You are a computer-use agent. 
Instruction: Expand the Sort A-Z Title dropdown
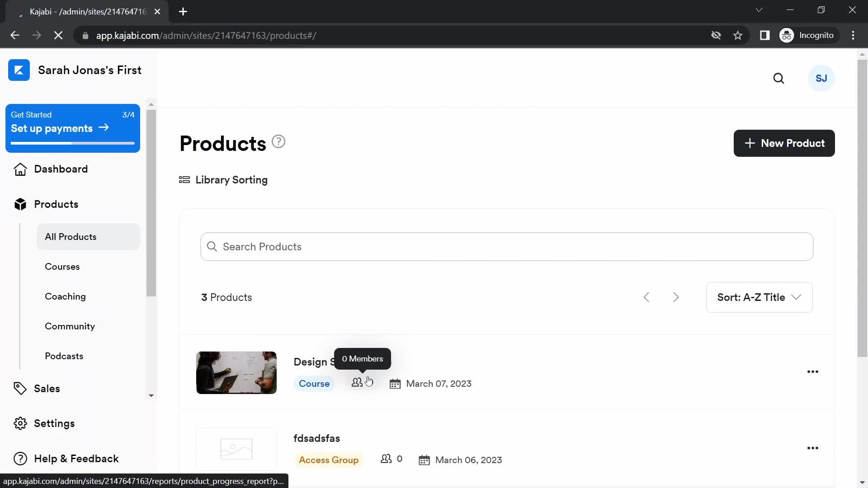click(760, 297)
